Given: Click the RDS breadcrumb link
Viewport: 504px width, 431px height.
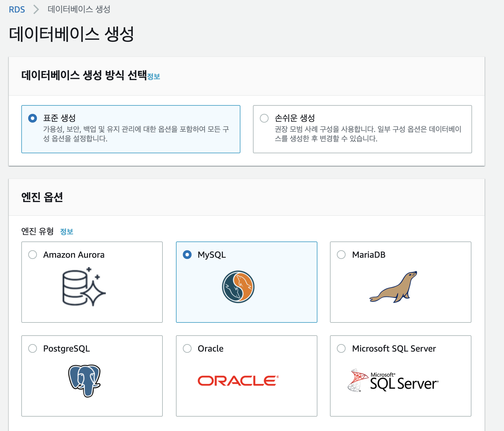Looking at the screenshot, I should [x=17, y=9].
